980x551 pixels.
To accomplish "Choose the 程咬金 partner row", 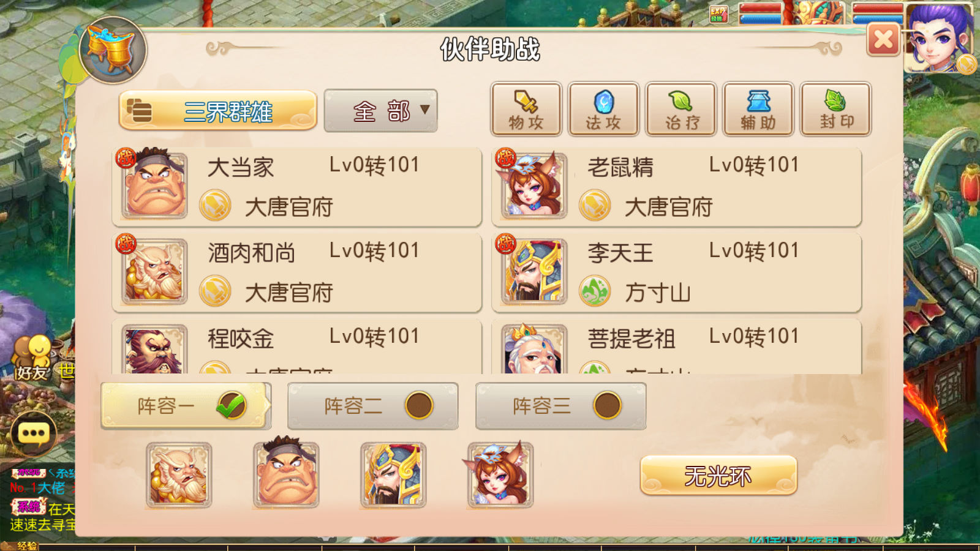I will (297, 347).
